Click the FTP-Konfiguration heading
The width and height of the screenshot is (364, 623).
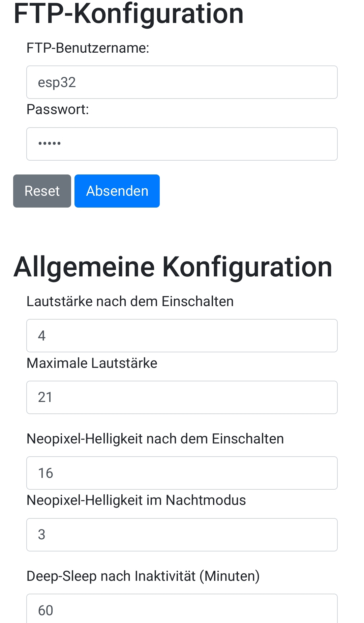pos(128,14)
